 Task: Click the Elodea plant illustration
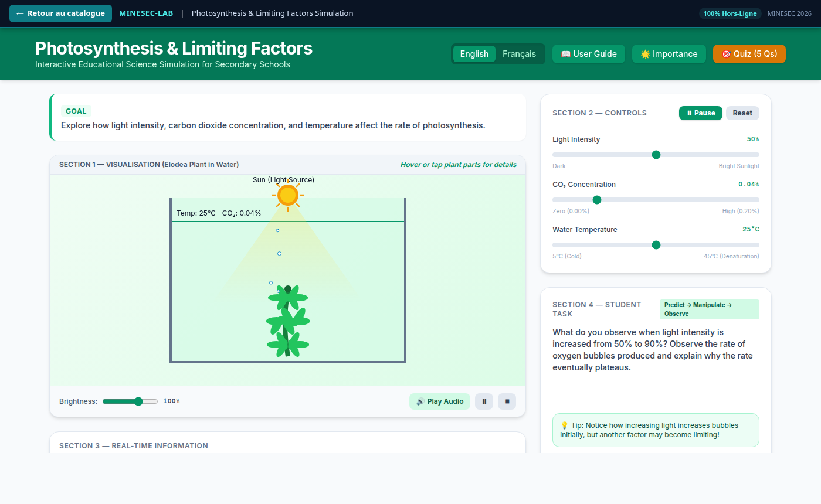click(x=288, y=321)
